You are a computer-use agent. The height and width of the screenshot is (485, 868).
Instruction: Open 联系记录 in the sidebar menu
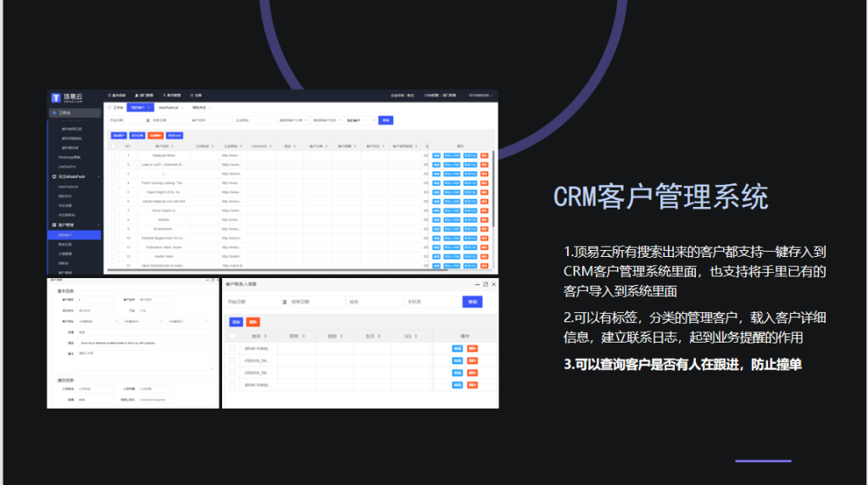[x=64, y=243]
